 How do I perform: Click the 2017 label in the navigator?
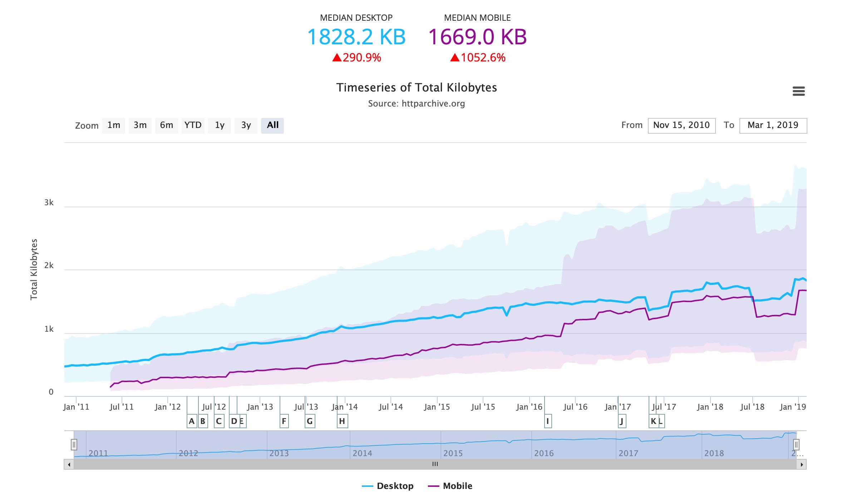click(628, 453)
